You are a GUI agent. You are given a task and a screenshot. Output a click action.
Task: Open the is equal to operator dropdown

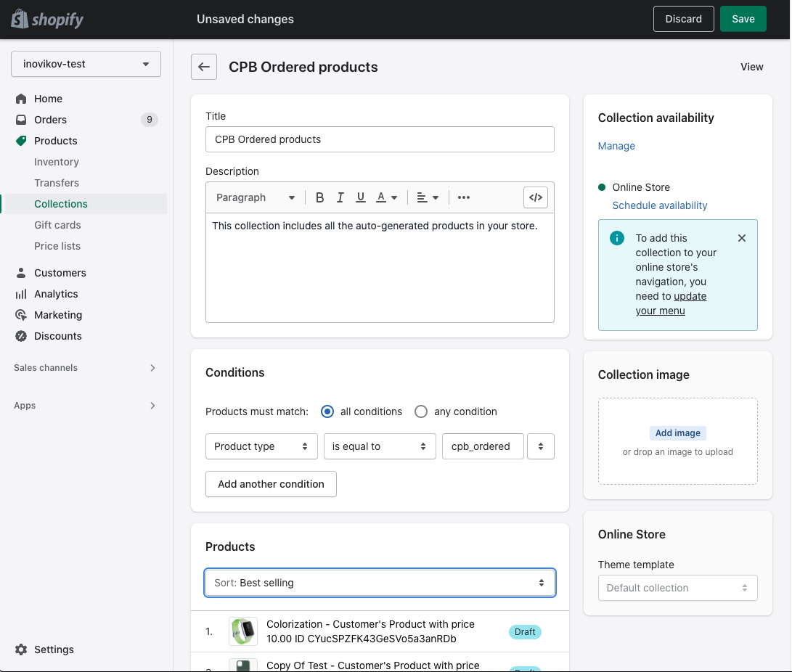pos(380,446)
